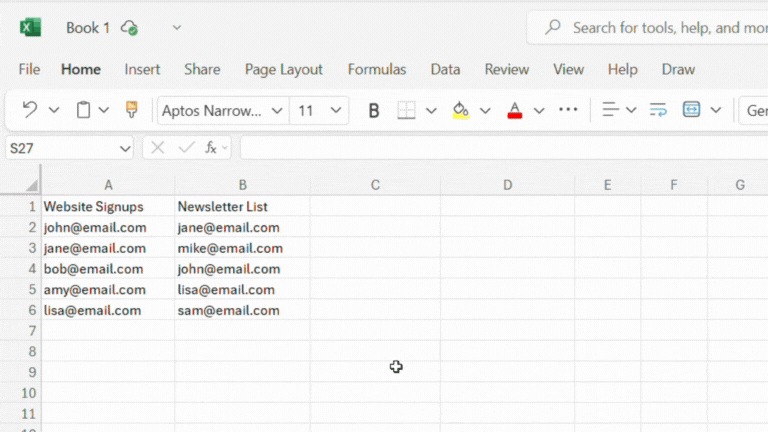This screenshot has height=432, width=768.
Task: Open the Share tab
Action: (202, 70)
